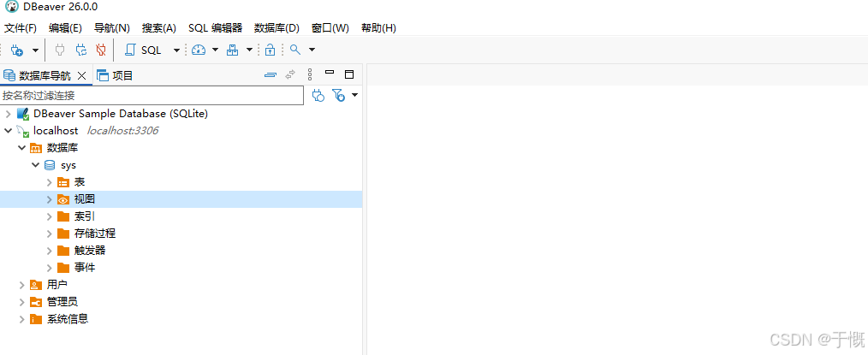The height and width of the screenshot is (355, 868).
Task: Collapse the localhost connection node
Action: [8, 131]
